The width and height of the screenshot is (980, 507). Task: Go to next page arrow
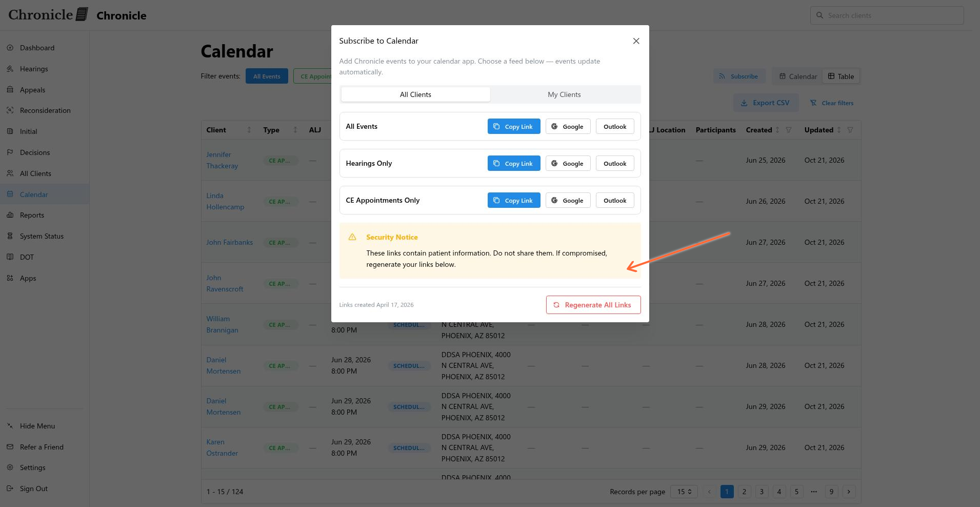pyautogui.click(x=849, y=492)
